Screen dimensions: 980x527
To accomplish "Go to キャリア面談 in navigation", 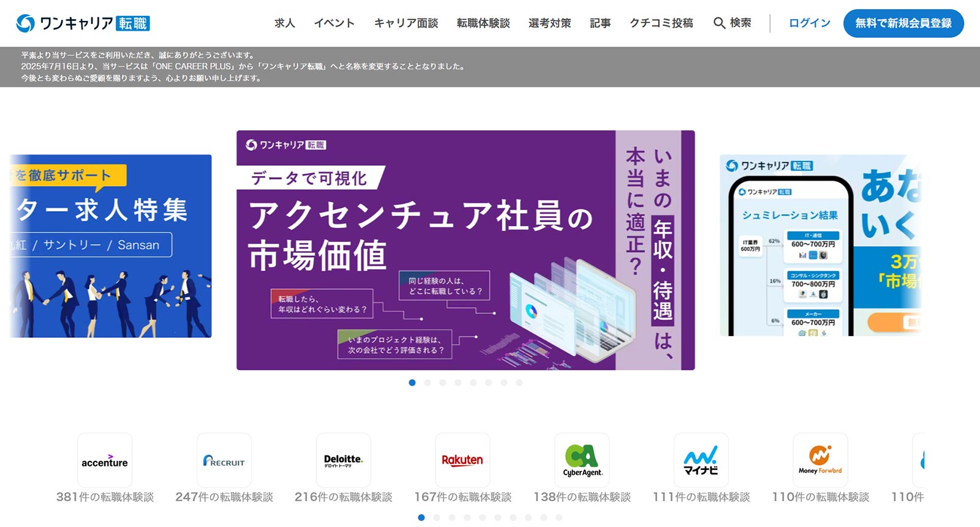I will pyautogui.click(x=406, y=23).
